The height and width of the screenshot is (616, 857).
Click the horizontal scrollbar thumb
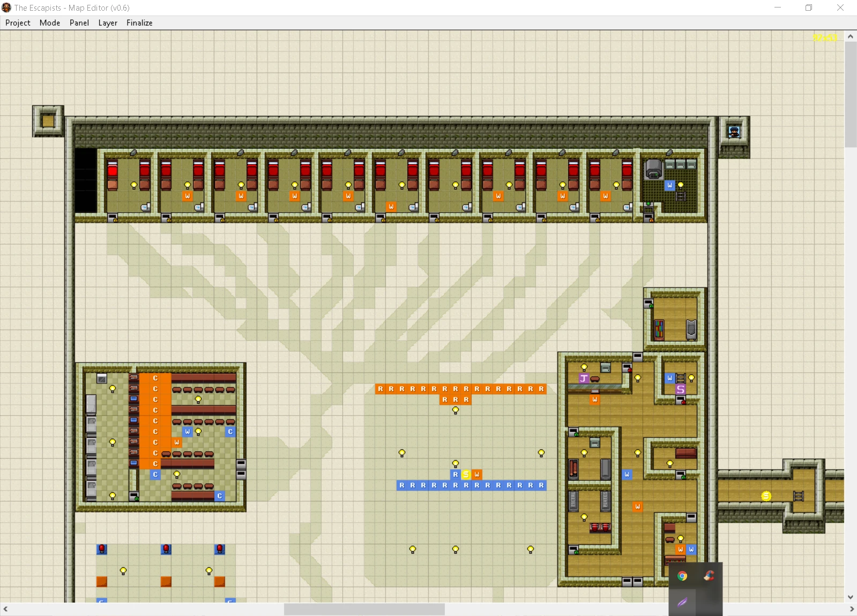pos(364,609)
